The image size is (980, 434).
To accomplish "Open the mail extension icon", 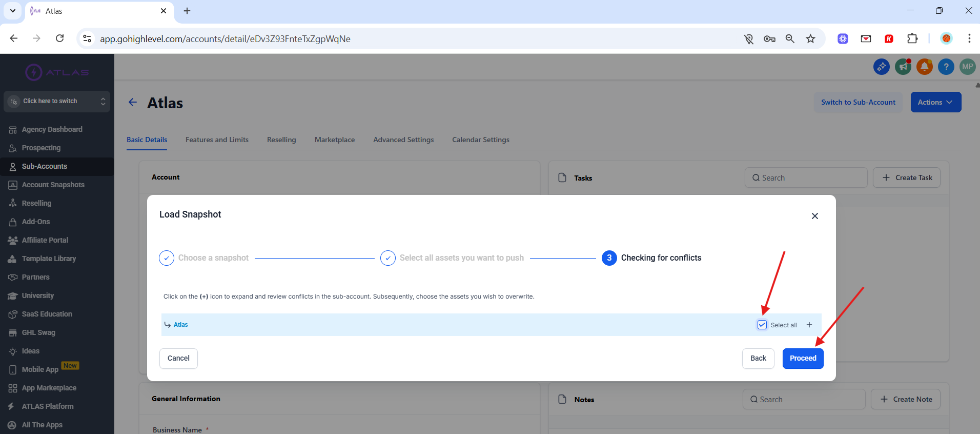I will tap(866, 38).
